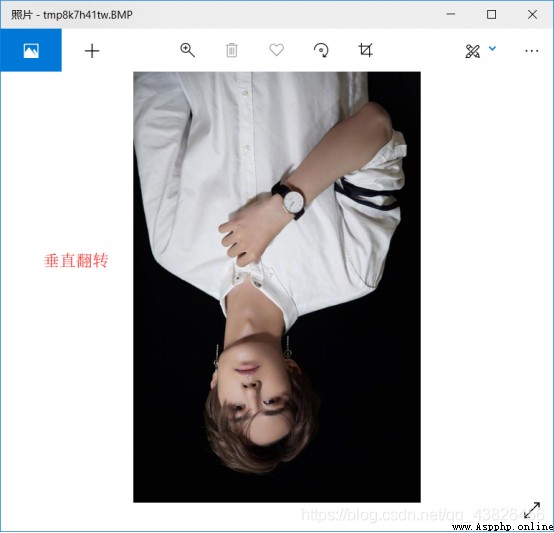554x533 pixels.
Task: Enter fullscreen with the diagonal arrows icon
Action: (x=532, y=510)
